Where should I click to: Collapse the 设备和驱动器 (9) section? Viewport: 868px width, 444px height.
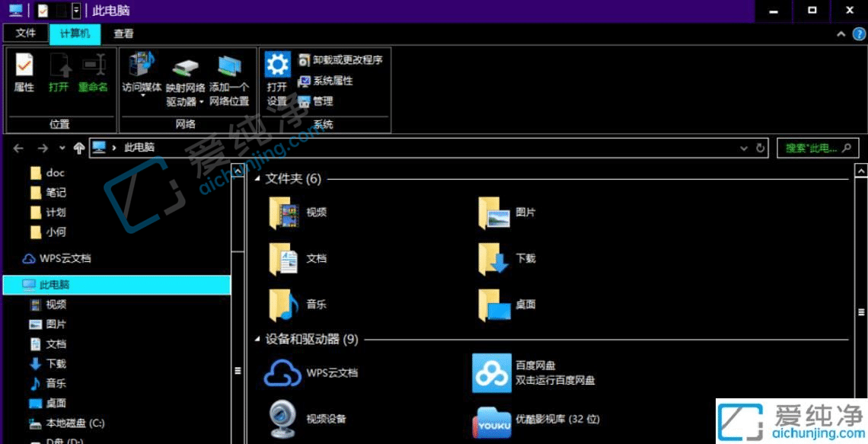(x=257, y=340)
